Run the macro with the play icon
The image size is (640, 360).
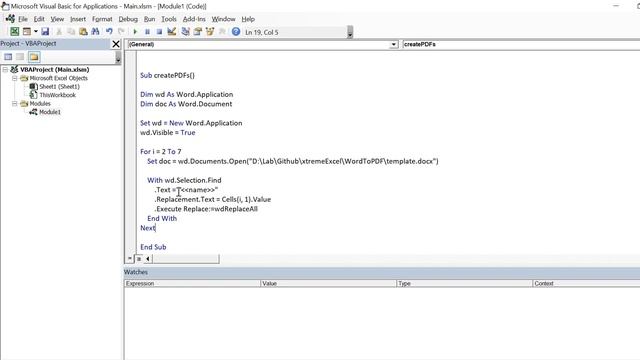tap(135, 31)
